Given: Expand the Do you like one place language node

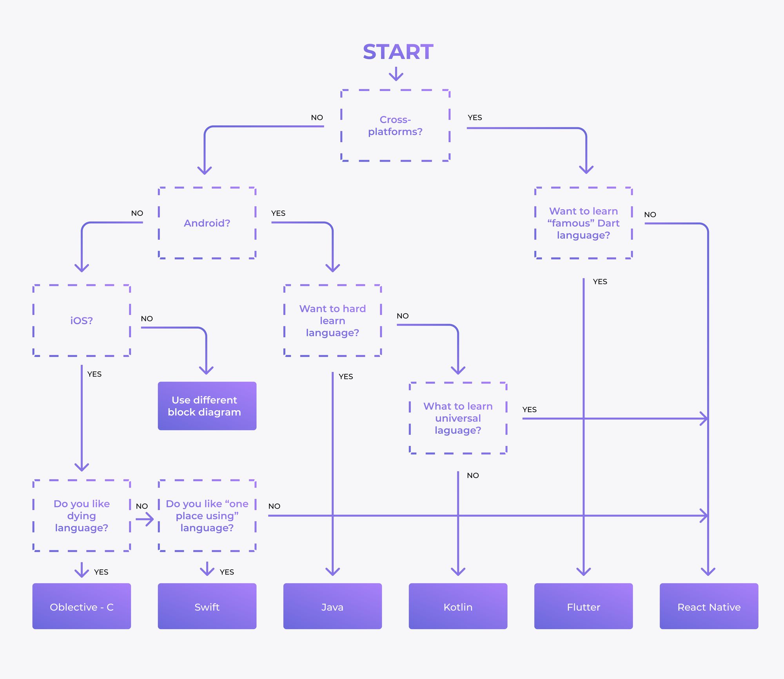Looking at the screenshot, I should click(207, 513).
